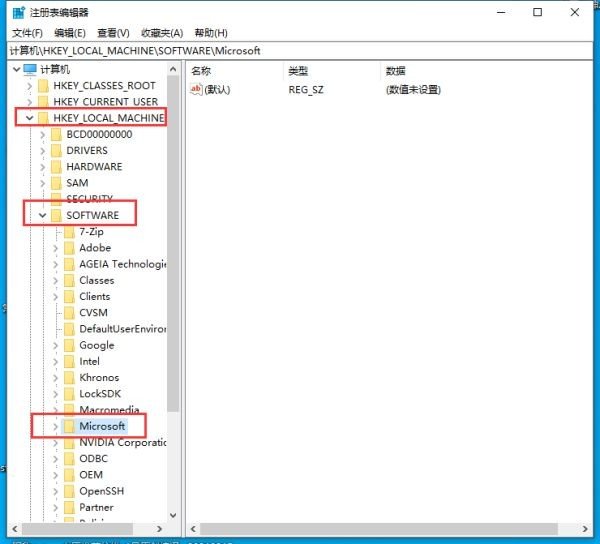Click tree pane scroll down arrow

tap(173, 515)
